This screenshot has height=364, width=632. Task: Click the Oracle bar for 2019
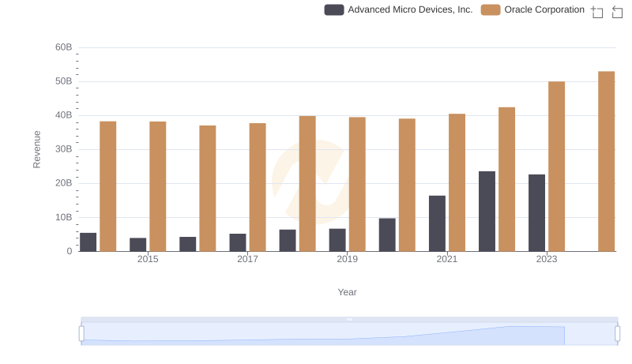[357, 184]
